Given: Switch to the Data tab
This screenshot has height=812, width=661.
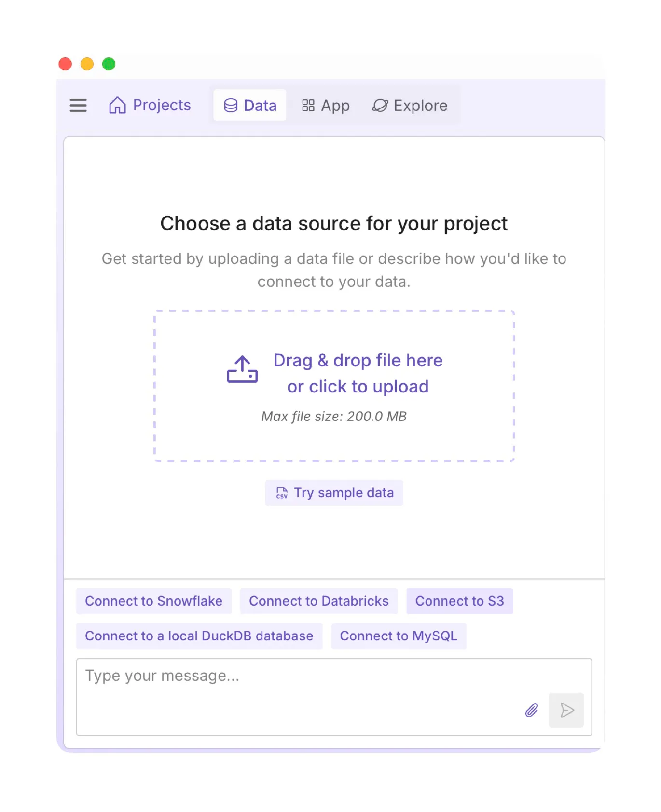Looking at the screenshot, I should (250, 105).
